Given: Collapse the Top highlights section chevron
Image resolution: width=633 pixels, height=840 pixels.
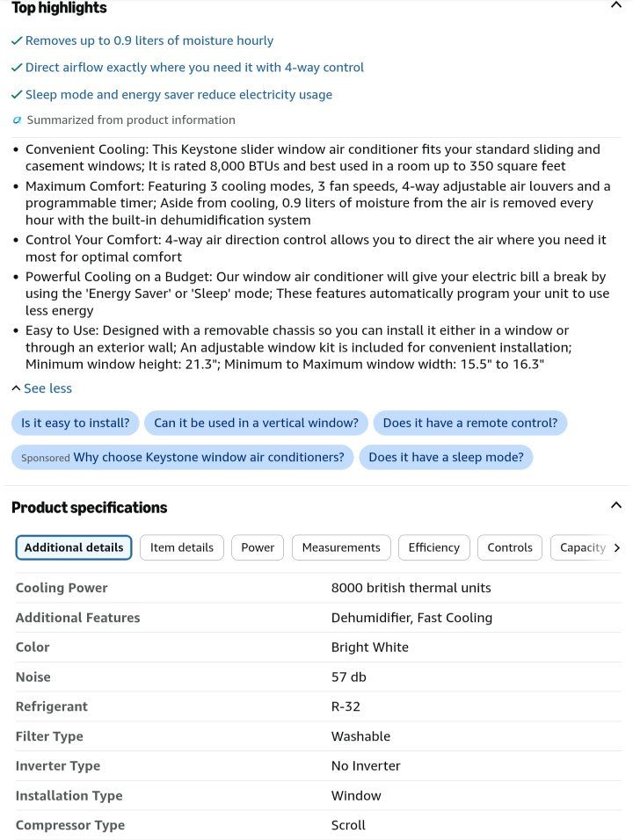Looking at the screenshot, I should 616,5.
